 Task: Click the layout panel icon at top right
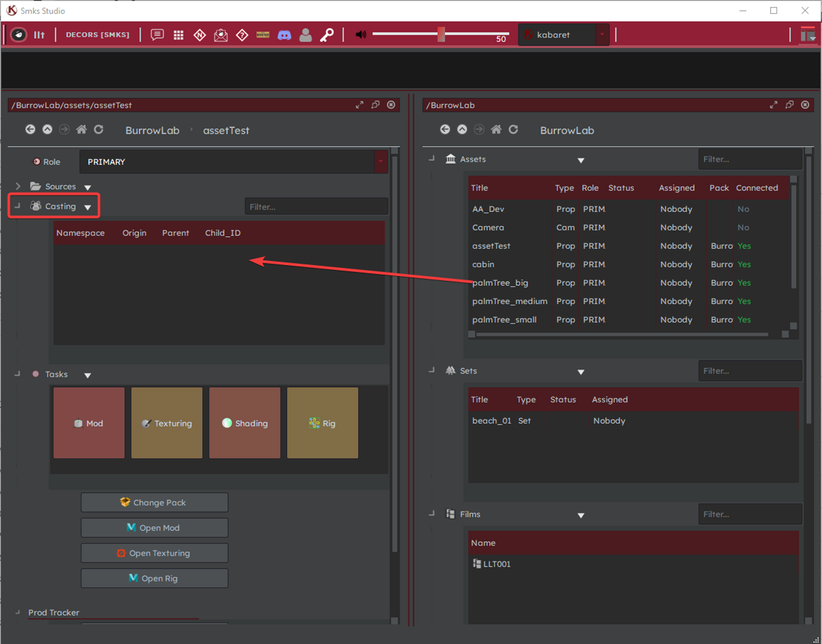coord(808,34)
